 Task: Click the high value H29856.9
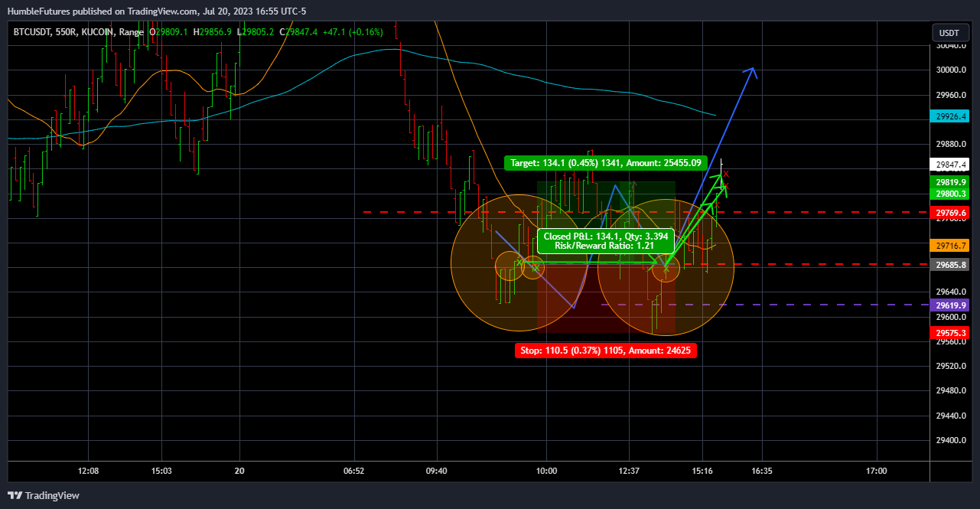tap(213, 32)
